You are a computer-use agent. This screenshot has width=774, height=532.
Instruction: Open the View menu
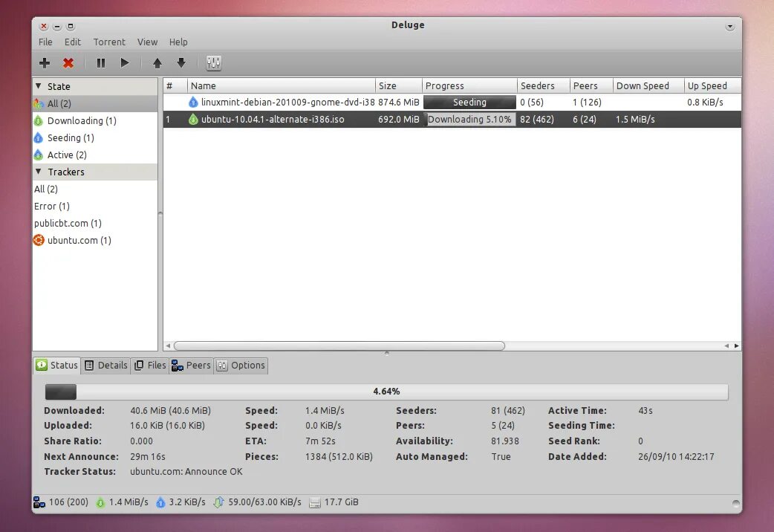point(147,42)
